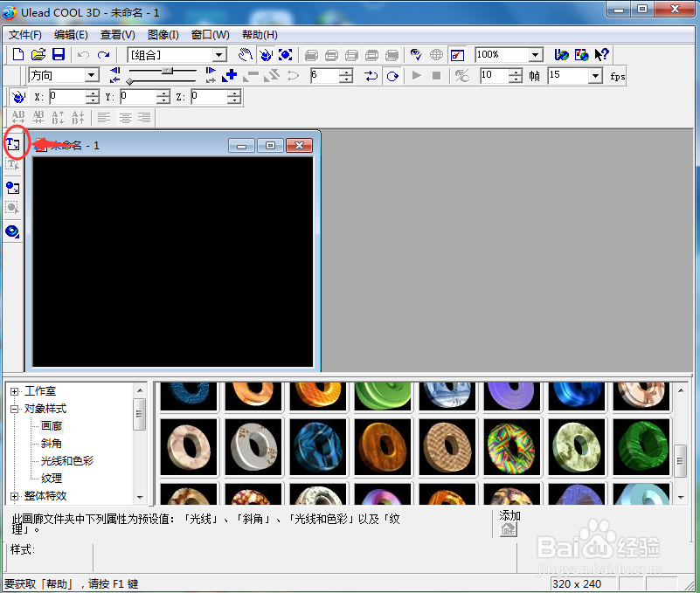Open the 查看(V) menu

118,35
